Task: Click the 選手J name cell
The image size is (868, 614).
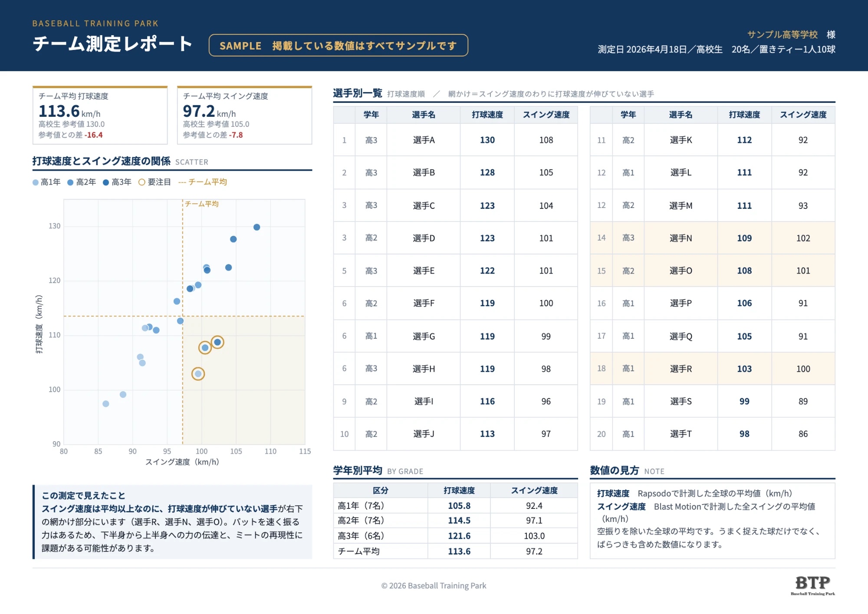Action: coord(424,434)
